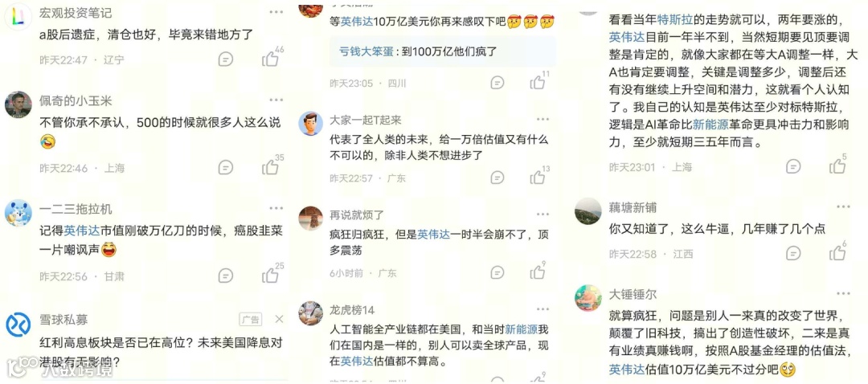
Task: Open 英伟达 link in 一二三拖拉机's comment
Action: pos(82,231)
